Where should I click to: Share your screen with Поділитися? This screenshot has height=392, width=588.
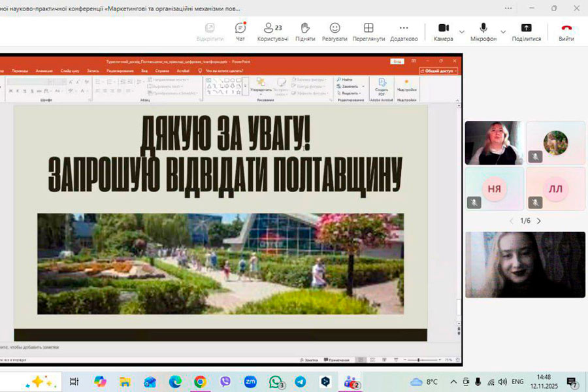pos(526,31)
